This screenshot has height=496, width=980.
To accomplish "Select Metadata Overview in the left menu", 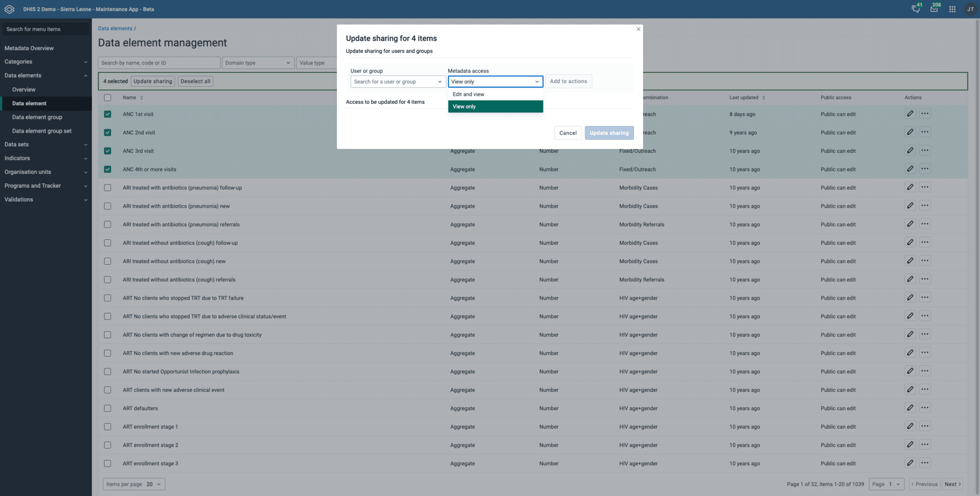I will tap(29, 48).
